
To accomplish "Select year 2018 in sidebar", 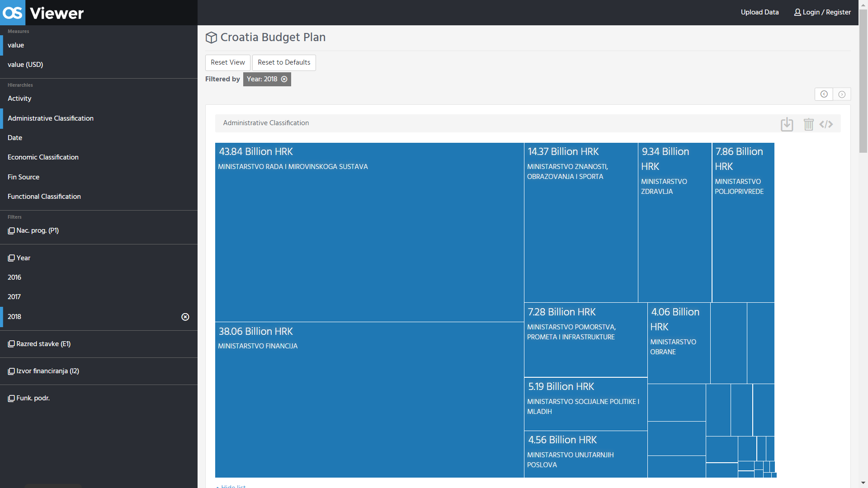I will coord(99,317).
